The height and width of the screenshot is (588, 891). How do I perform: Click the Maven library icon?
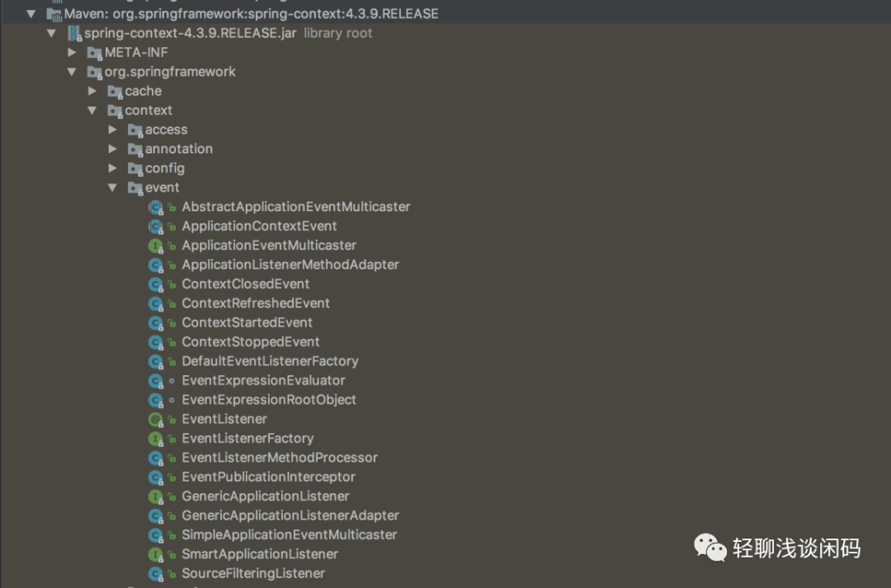click(x=54, y=14)
